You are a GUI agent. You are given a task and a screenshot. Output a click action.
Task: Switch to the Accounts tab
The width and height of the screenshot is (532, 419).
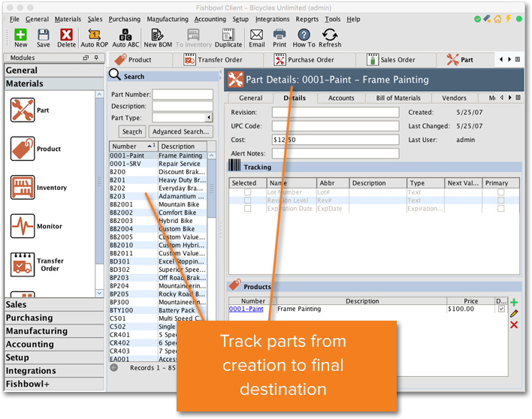[341, 98]
